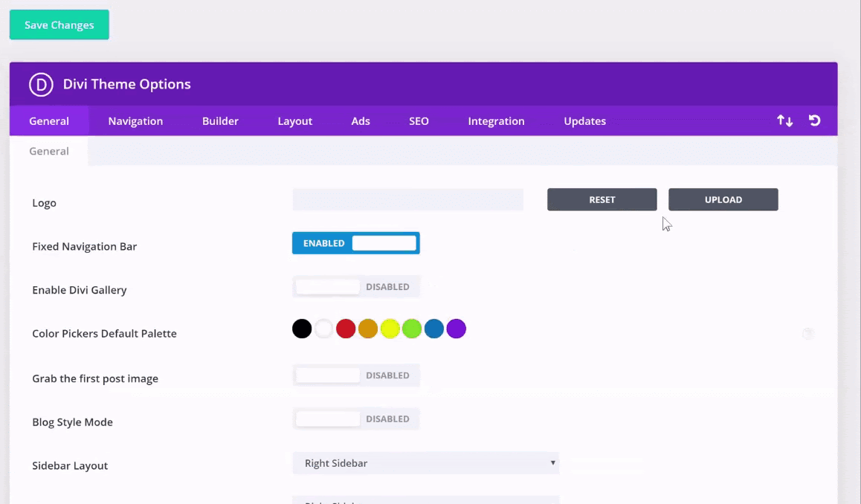Click the logo UPLOAD button

[723, 200]
